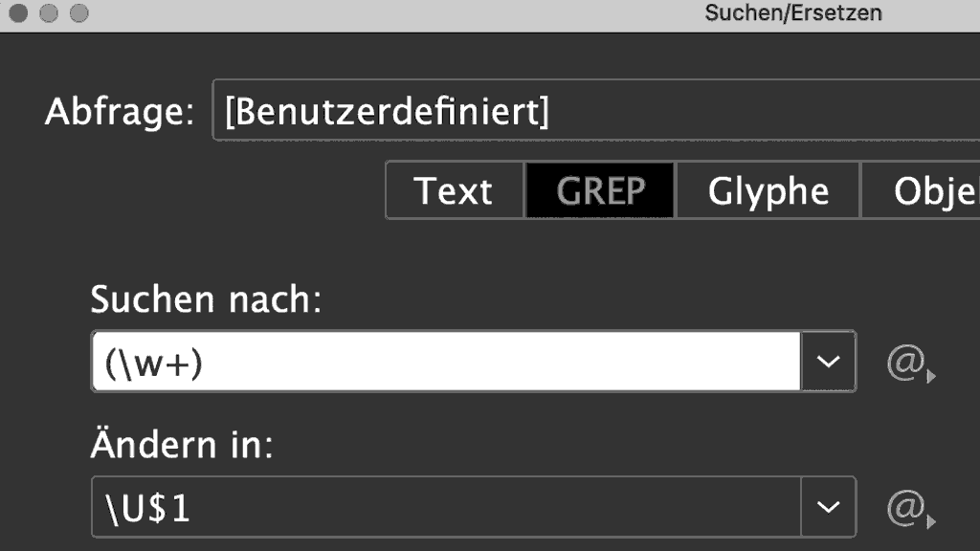Minimize the Suchen/Ersetzen window

point(49,13)
